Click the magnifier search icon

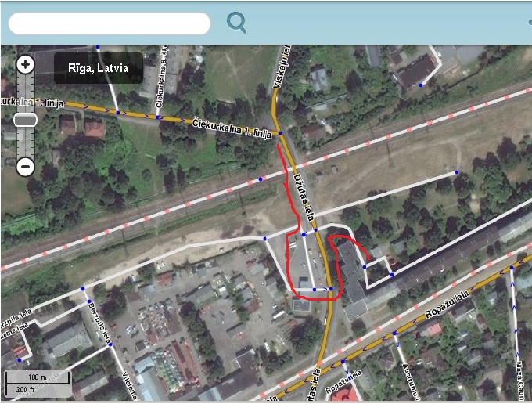[236, 23]
